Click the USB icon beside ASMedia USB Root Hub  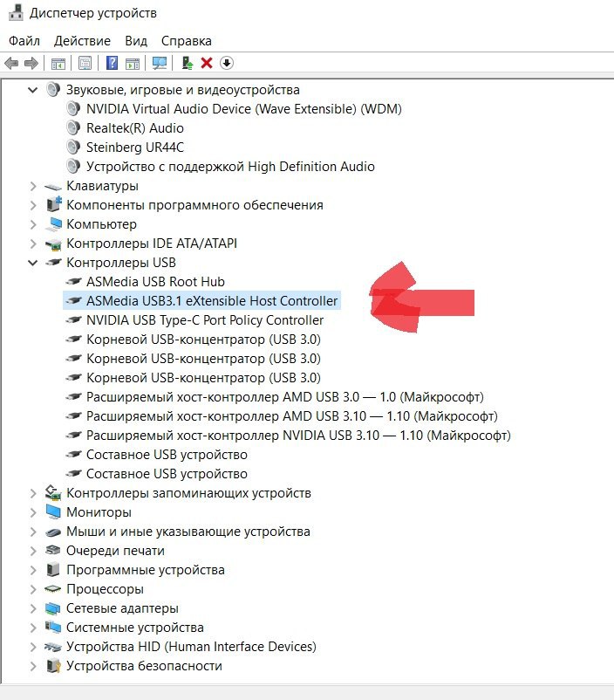73,281
